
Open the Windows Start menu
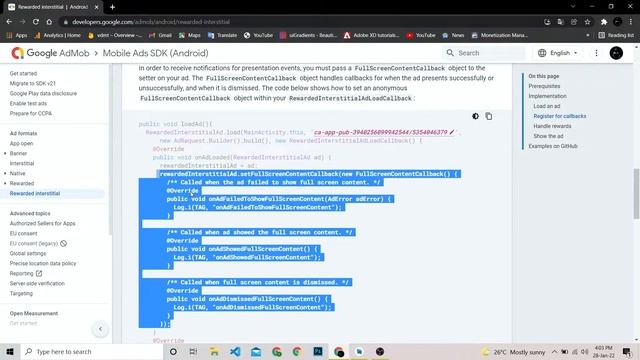tap(10, 351)
